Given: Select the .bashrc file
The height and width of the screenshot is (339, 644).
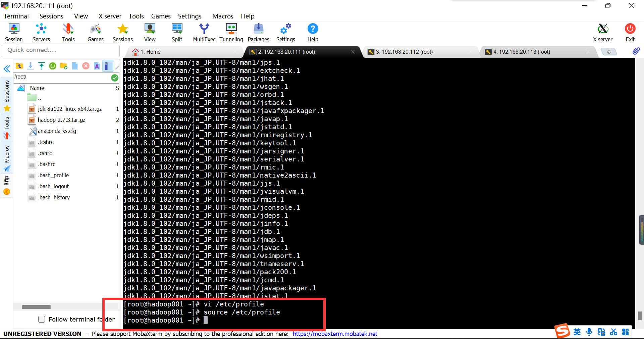Looking at the screenshot, I should click(47, 164).
